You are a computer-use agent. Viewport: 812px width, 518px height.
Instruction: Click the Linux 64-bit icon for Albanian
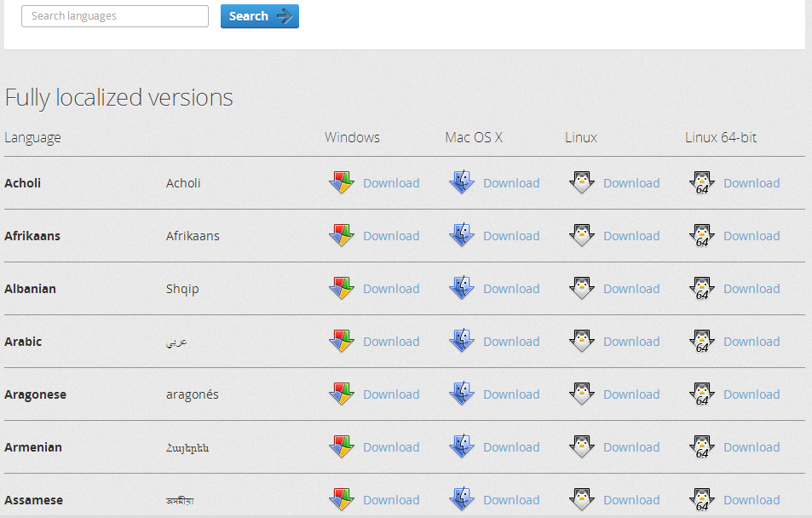click(x=702, y=288)
